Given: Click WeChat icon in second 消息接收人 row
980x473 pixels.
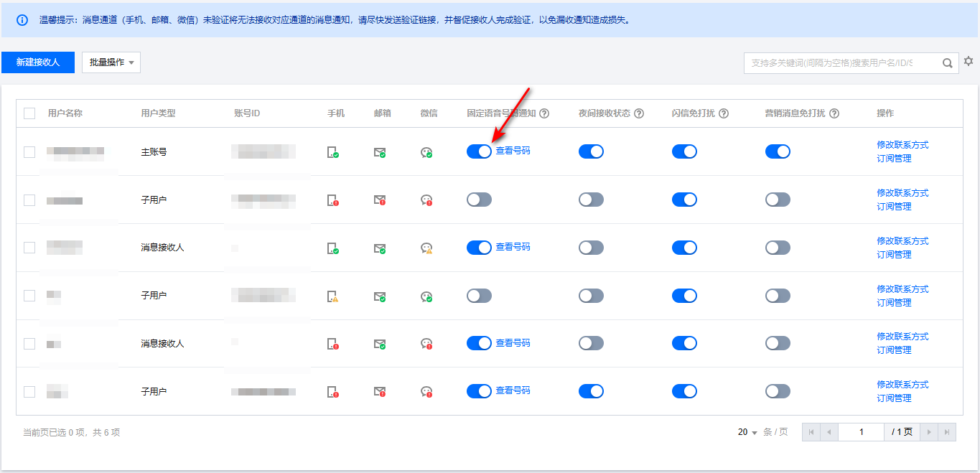Looking at the screenshot, I should [426, 344].
